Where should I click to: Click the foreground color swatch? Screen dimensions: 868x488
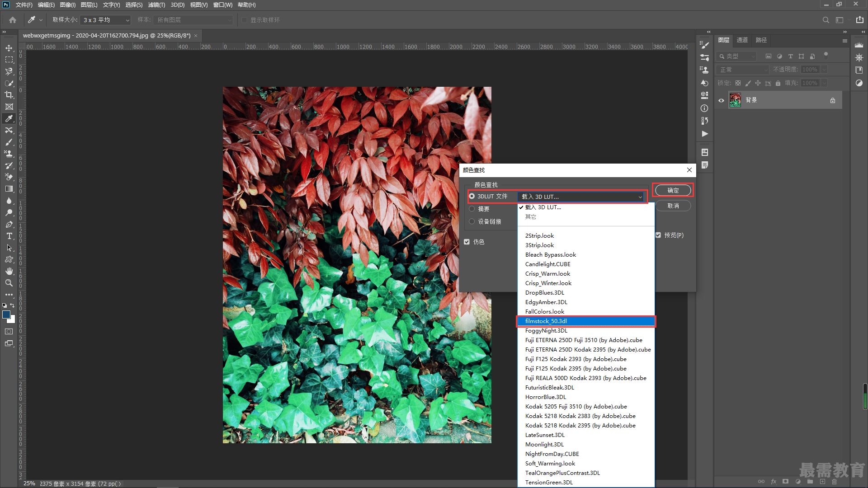tap(6, 314)
